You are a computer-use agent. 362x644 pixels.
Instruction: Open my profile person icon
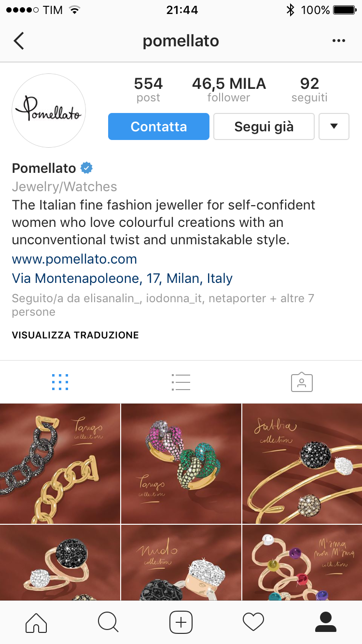326,622
